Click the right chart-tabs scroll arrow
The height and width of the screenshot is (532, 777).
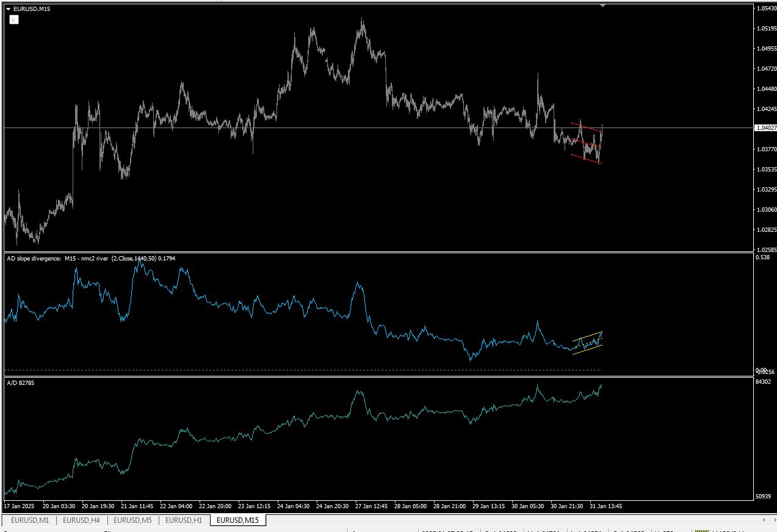tap(772, 520)
